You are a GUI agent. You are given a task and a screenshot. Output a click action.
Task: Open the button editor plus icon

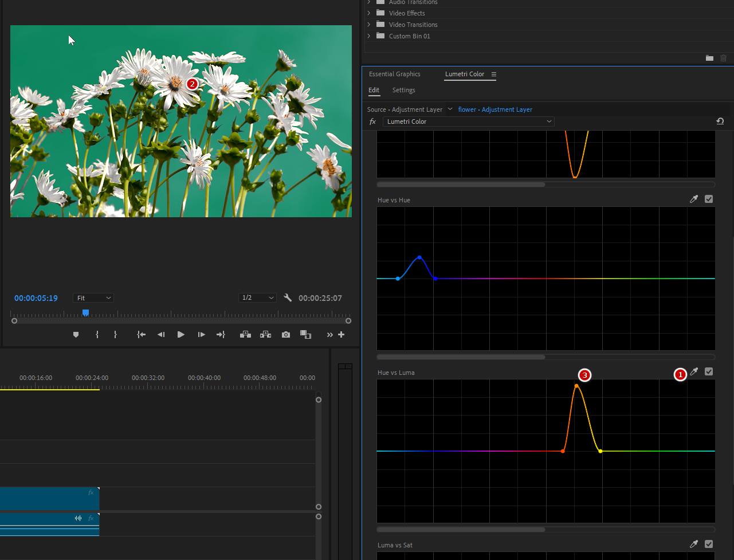pyautogui.click(x=342, y=335)
